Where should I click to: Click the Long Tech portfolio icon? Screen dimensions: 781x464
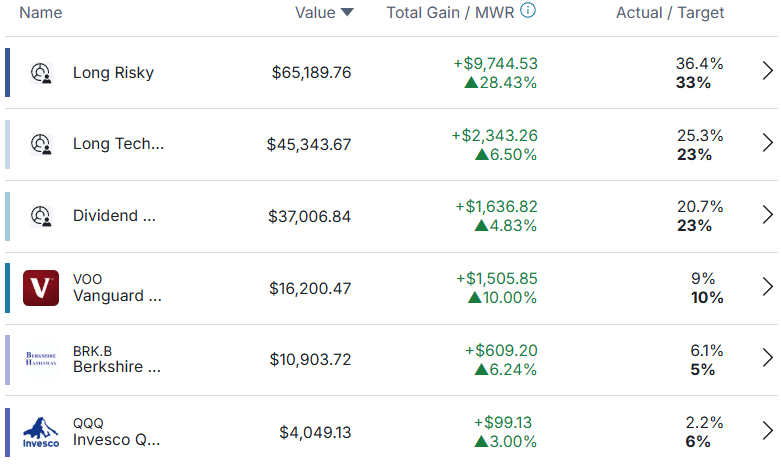41,144
